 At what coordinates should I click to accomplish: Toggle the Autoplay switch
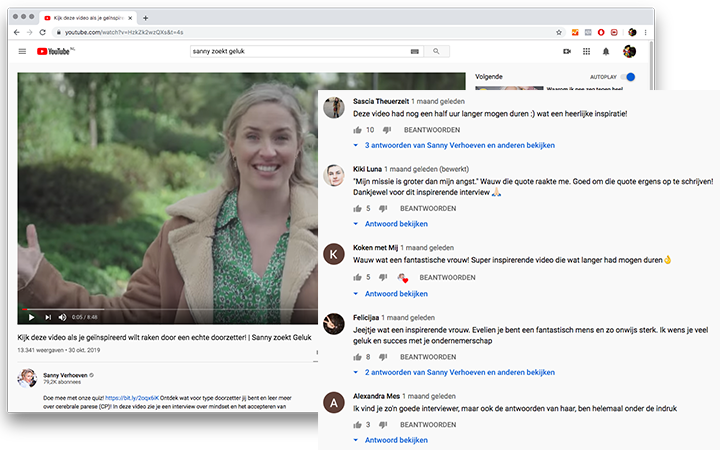coord(628,77)
